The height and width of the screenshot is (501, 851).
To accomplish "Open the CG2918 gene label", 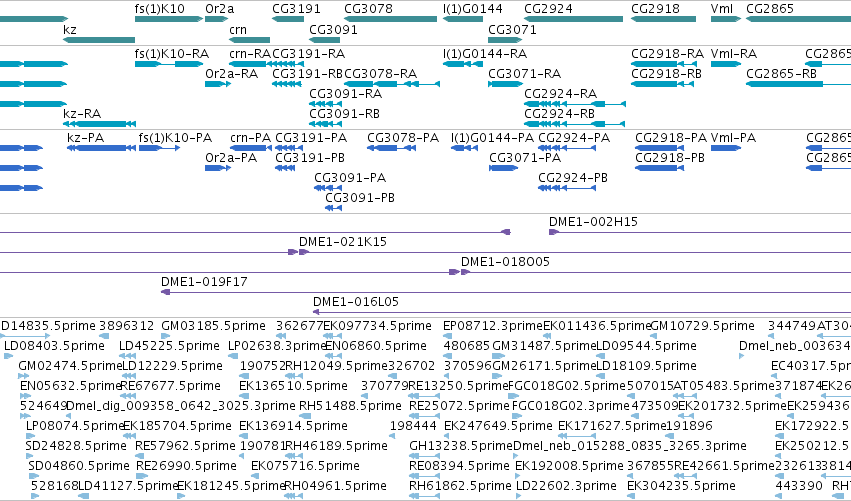I will coord(655,9).
